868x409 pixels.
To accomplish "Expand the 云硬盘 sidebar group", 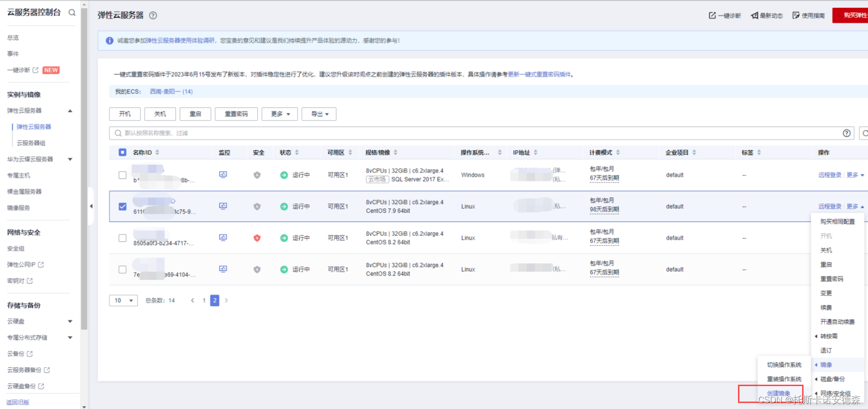I will point(70,321).
